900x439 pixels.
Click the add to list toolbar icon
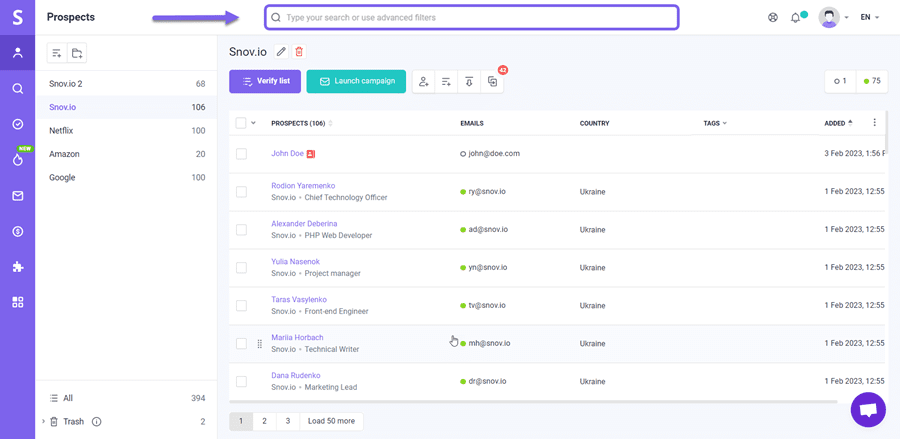click(446, 81)
